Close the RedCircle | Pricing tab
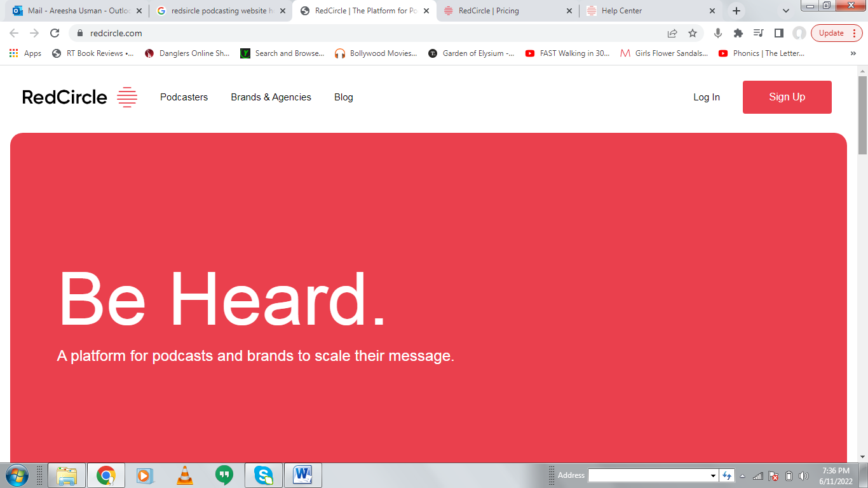 (x=569, y=11)
